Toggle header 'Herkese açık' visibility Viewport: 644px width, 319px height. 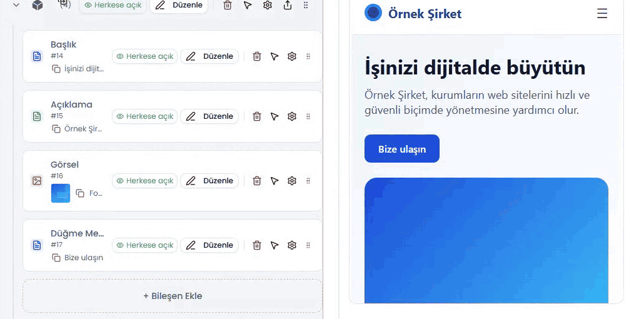pyautogui.click(x=113, y=6)
